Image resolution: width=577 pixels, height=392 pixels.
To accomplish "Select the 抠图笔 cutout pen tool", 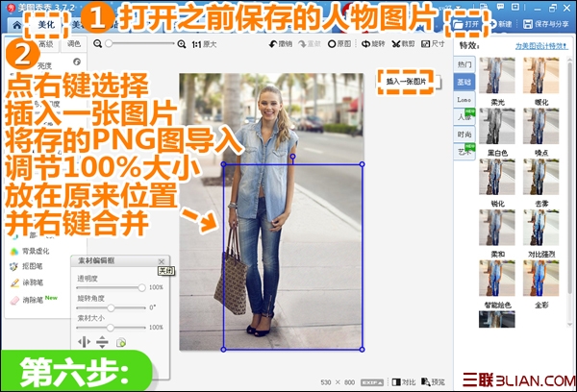I will (x=27, y=266).
